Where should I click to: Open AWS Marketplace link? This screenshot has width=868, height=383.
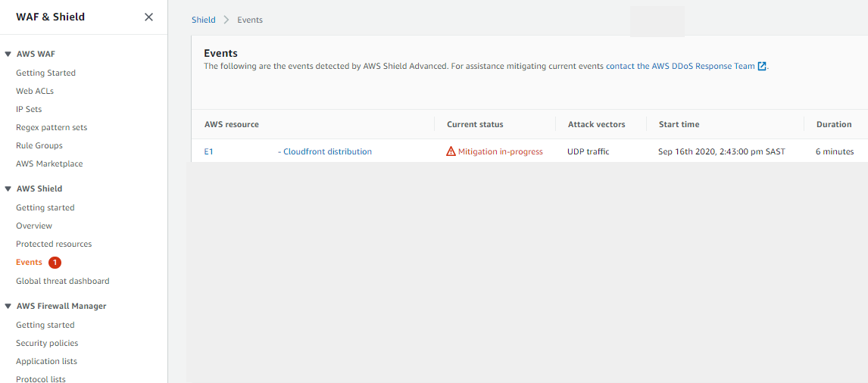tap(49, 163)
